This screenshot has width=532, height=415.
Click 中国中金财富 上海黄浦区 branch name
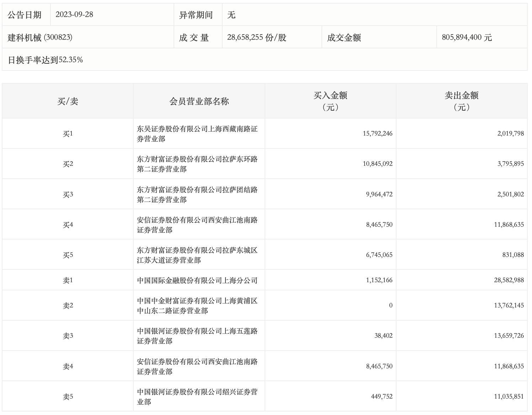[x=197, y=306]
